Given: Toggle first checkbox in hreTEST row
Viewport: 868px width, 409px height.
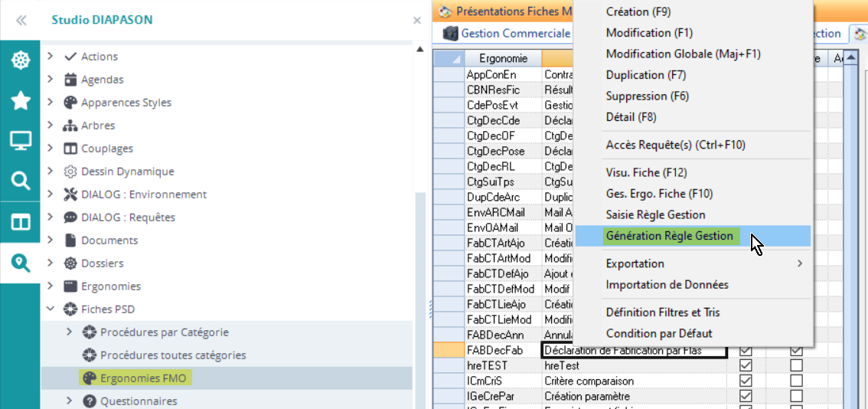Looking at the screenshot, I should [746, 366].
